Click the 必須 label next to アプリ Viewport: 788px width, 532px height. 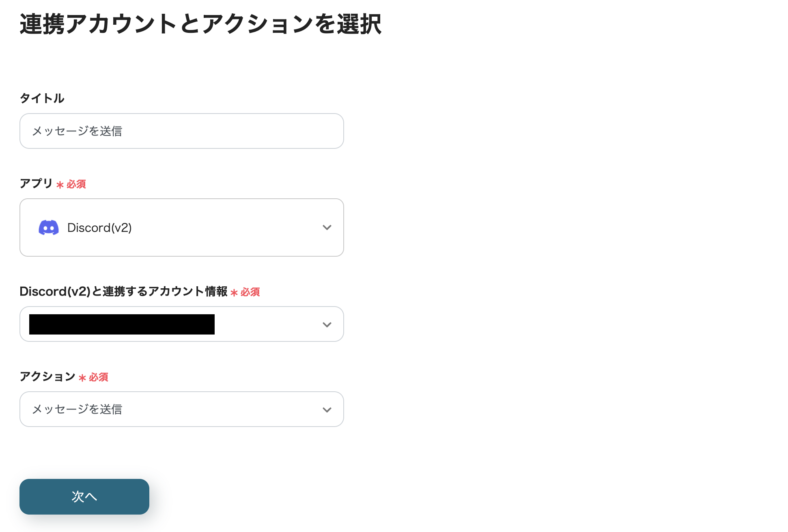76,184
